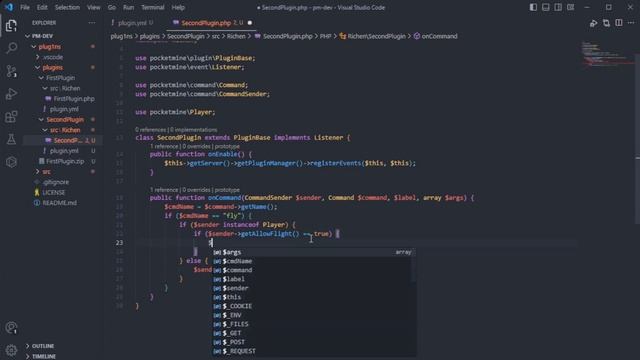Open the Accounts menu icon
The image size is (640, 360).
(x=11, y=327)
